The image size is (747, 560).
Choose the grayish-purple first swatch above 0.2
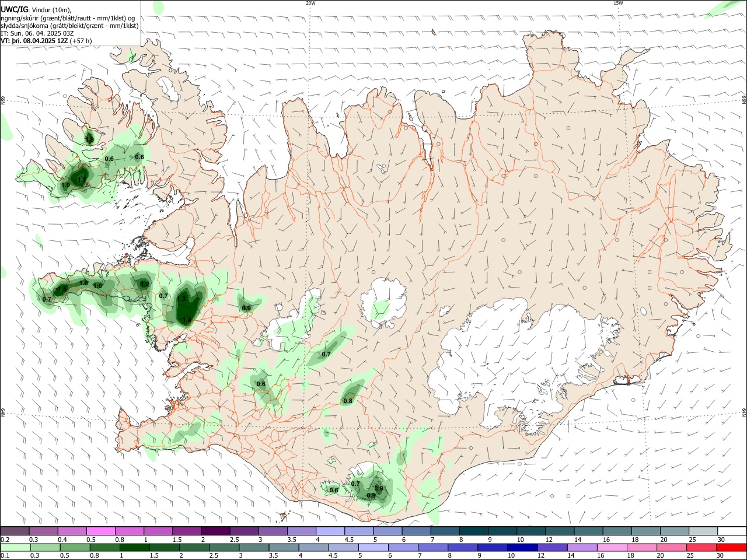(15, 531)
